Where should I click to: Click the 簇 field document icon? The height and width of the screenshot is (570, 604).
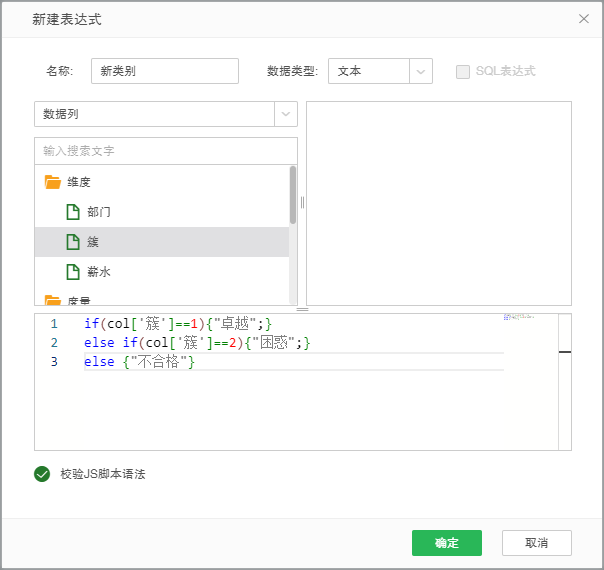72,242
